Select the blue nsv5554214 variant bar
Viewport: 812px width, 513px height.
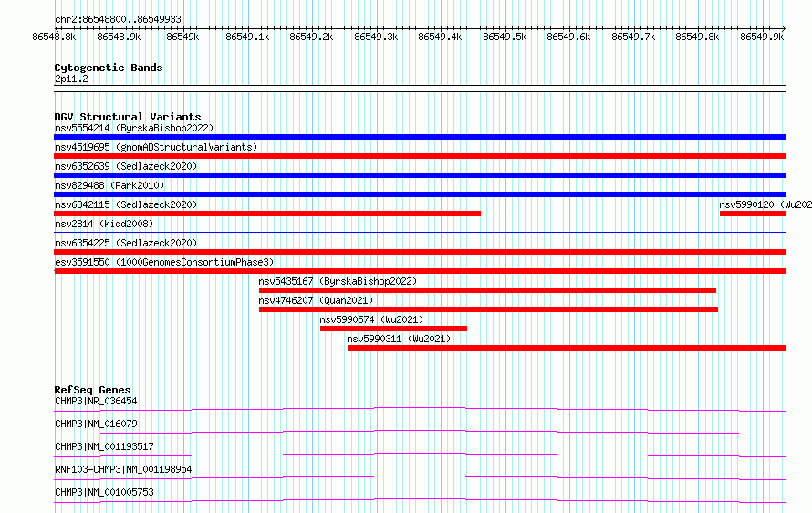420,137
